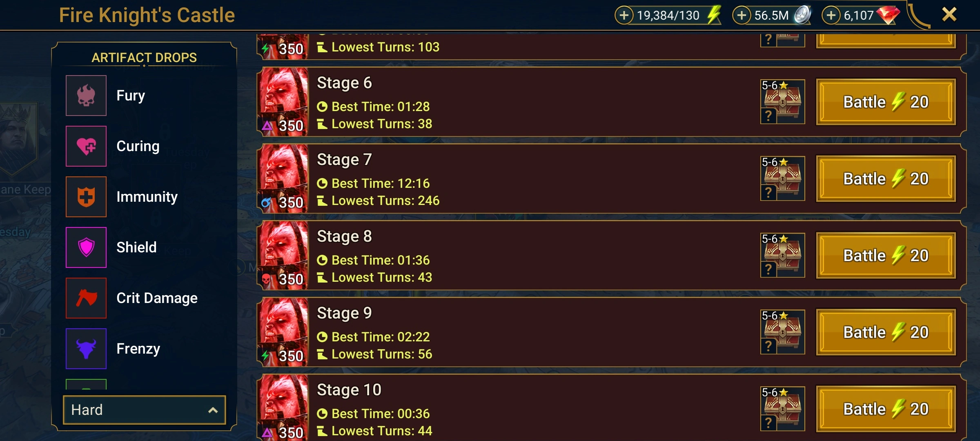Select the Curing heart icon
This screenshot has width=980, height=441.
point(86,146)
